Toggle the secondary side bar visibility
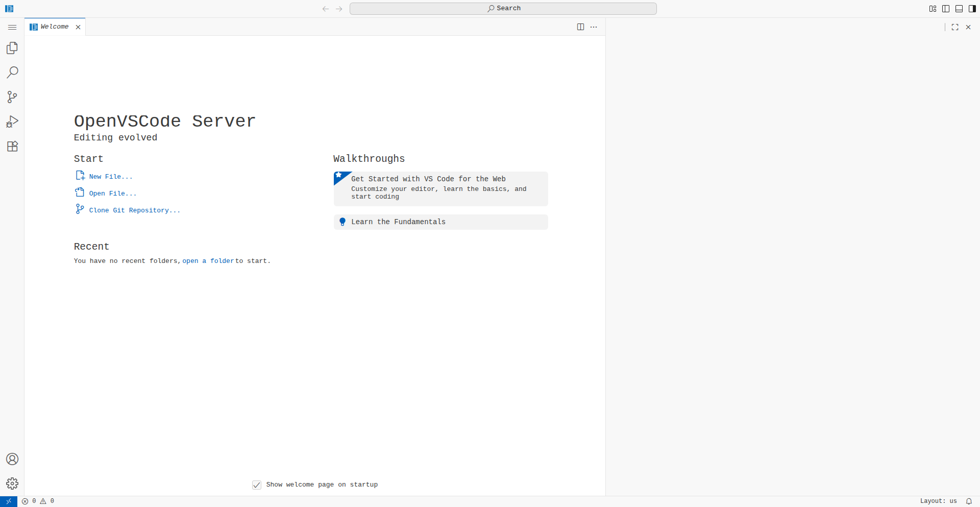The width and height of the screenshot is (980, 507). [972, 9]
